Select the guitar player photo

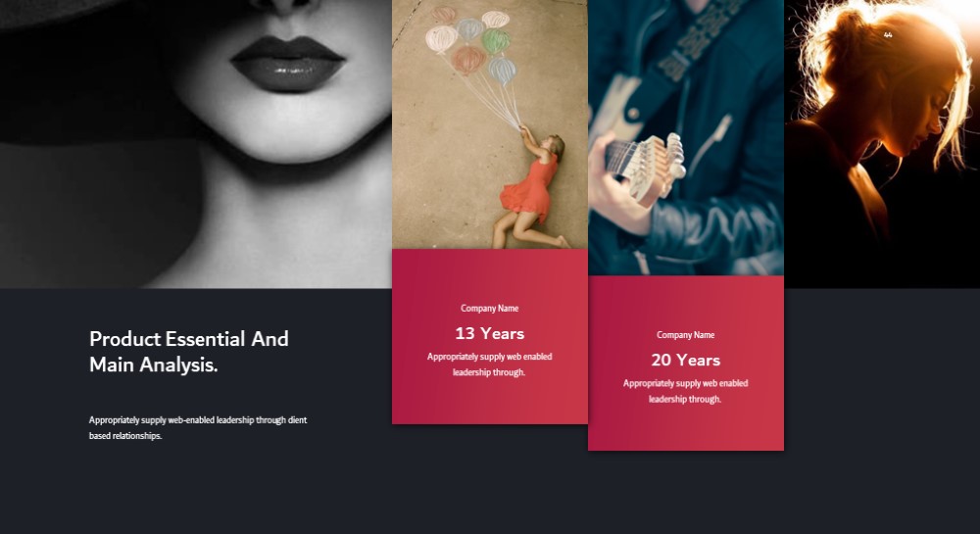coord(686,137)
